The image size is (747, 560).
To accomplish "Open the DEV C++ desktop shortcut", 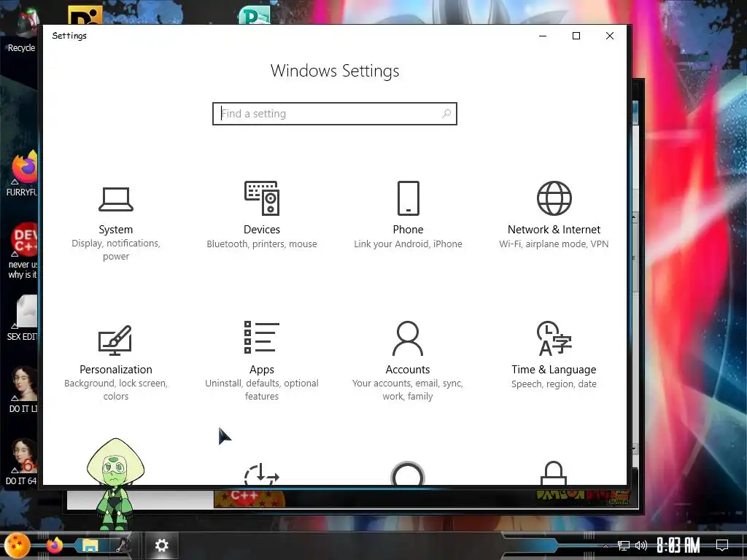I will [x=23, y=251].
